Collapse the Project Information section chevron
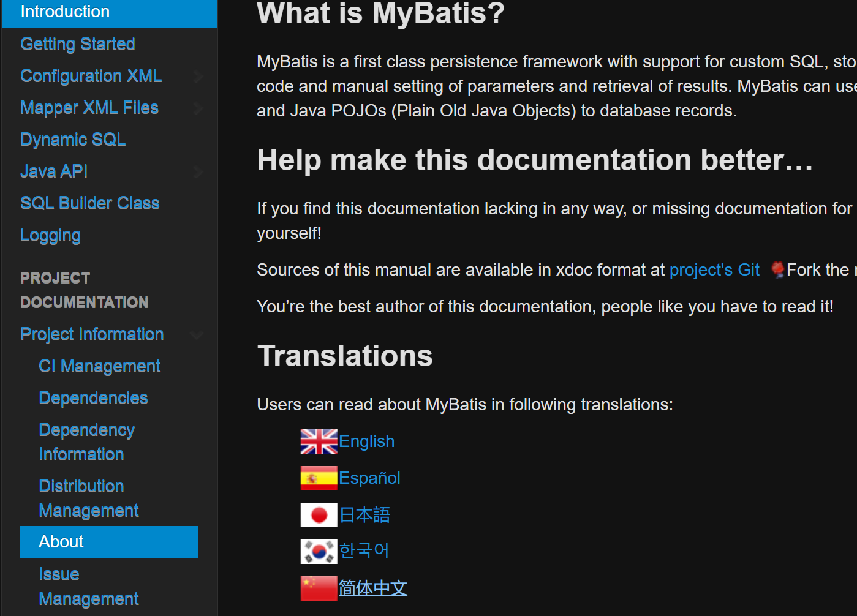The image size is (857, 616). pyautogui.click(x=197, y=335)
